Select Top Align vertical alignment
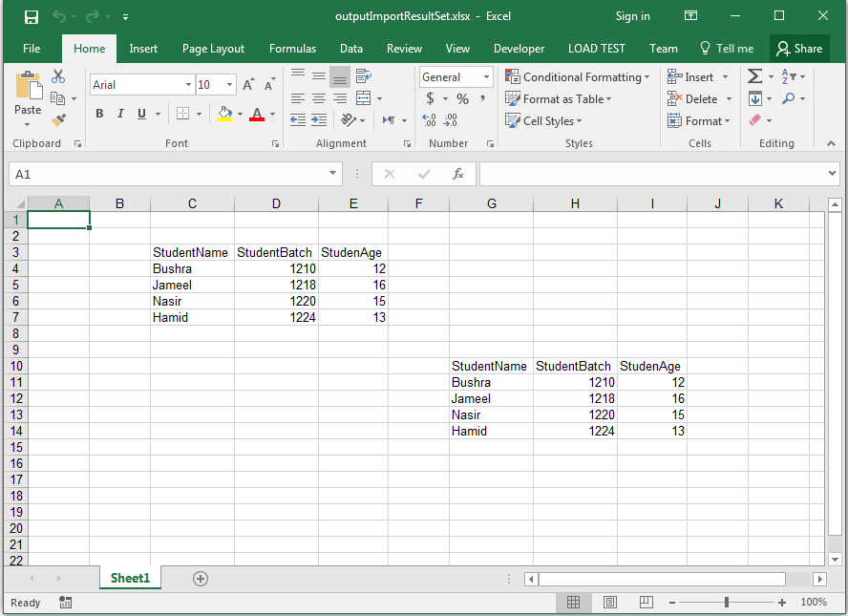Screen dimensions: 848x616 [x=298, y=76]
